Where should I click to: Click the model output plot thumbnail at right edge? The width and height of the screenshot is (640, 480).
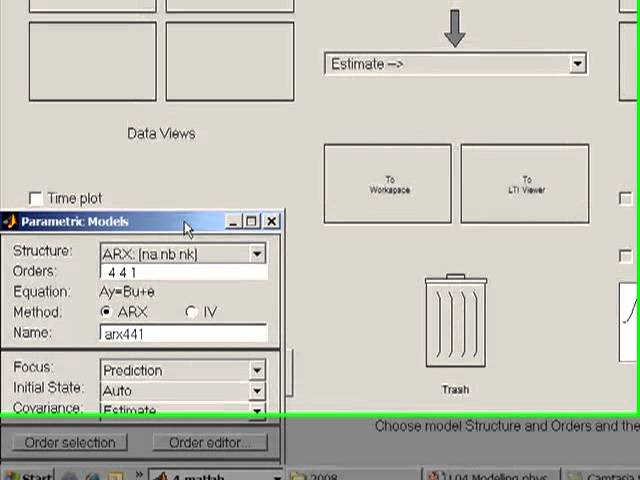[629, 322]
